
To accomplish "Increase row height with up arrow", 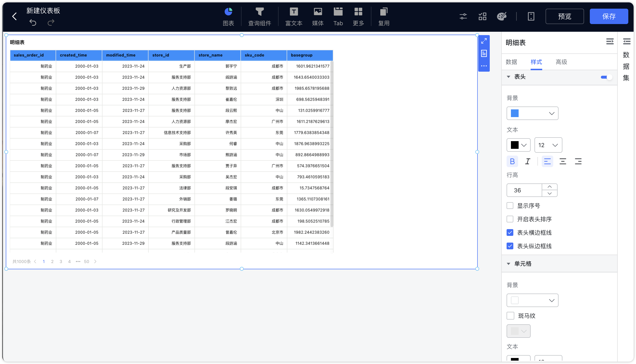I will tap(549, 187).
